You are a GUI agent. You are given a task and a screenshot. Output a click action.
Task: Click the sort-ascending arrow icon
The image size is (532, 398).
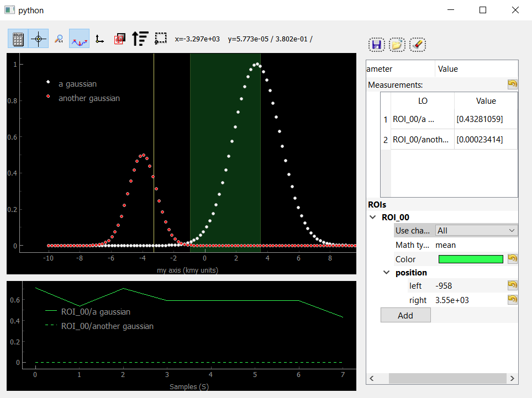140,39
